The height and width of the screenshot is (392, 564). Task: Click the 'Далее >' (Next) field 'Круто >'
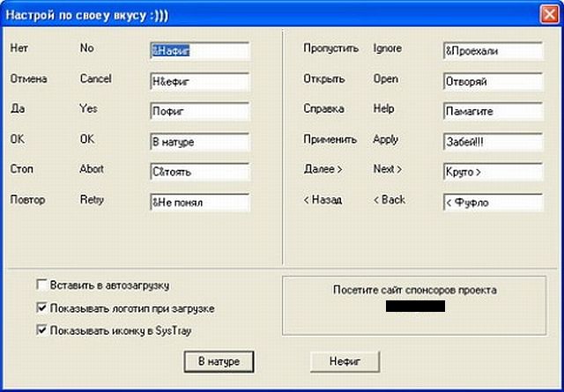pos(493,172)
